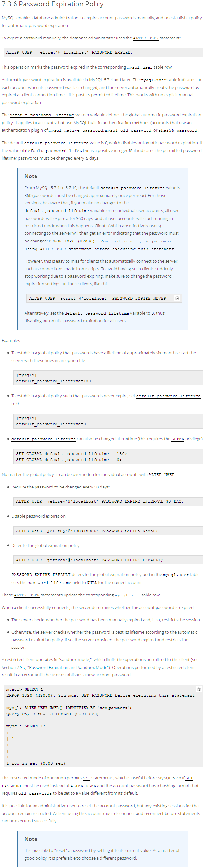Follow ALTER USER link after 'overridden for individual accounts with'

coord(162,475)
